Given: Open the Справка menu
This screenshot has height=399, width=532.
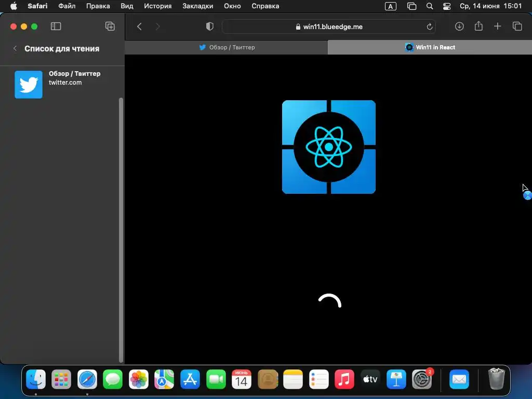Looking at the screenshot, I should (265, 6).
